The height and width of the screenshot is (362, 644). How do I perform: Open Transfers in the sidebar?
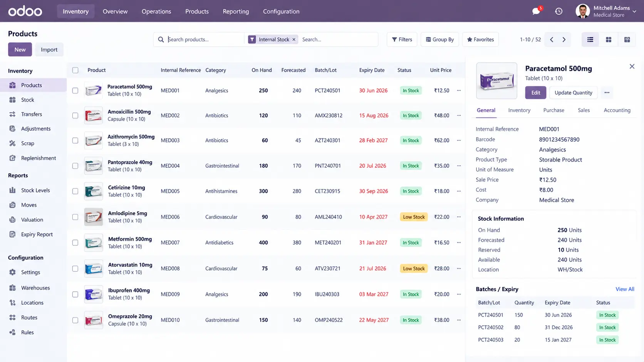(x=33, y=114)
